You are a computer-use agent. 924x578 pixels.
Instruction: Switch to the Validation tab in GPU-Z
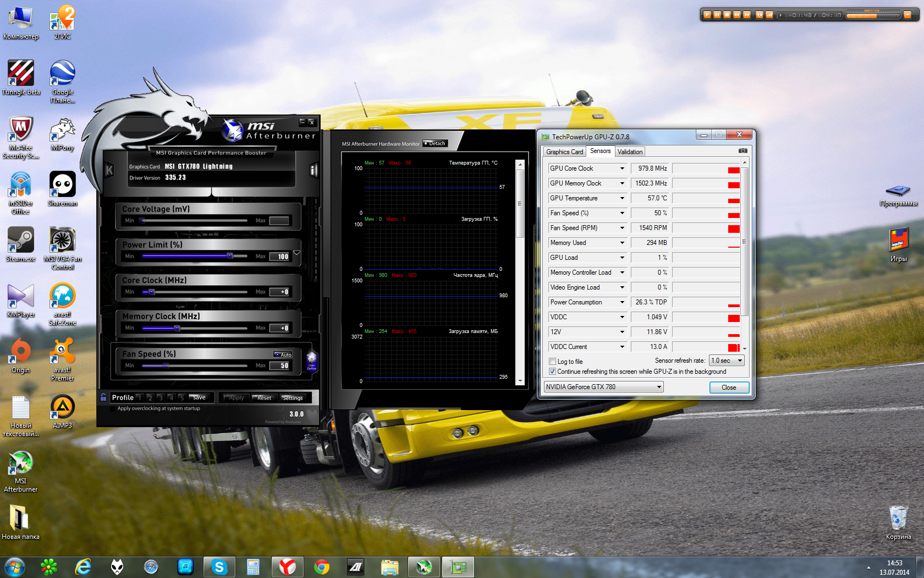tap(630, 152)
